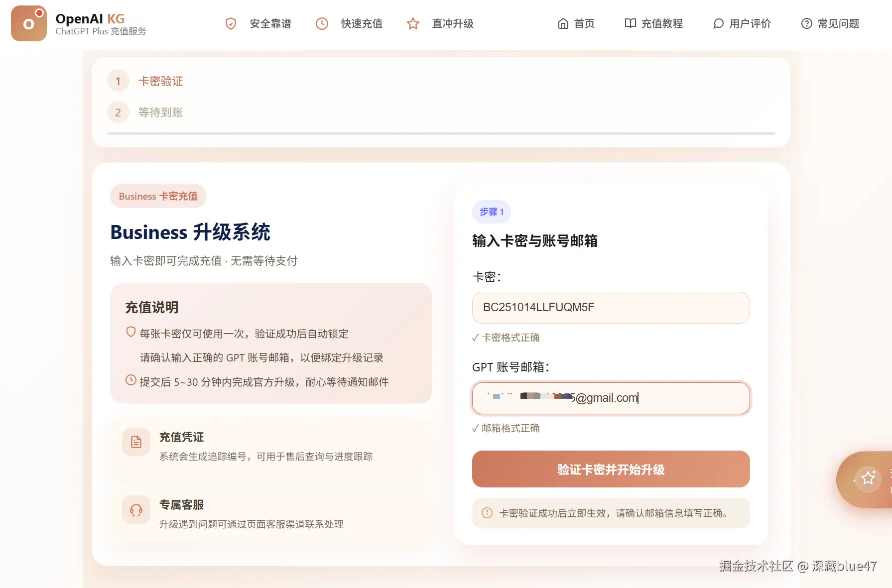
Task: Click the 快速充值 clock icon
Action: tap(322, 23)
